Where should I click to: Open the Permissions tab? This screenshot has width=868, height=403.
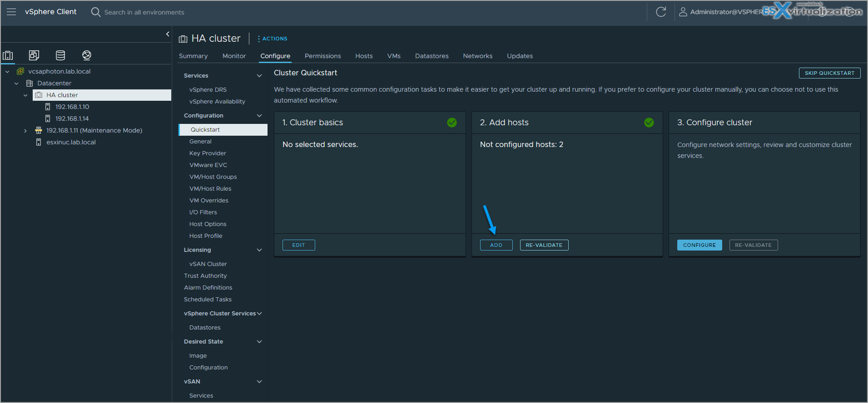click(x=322, y=56)
